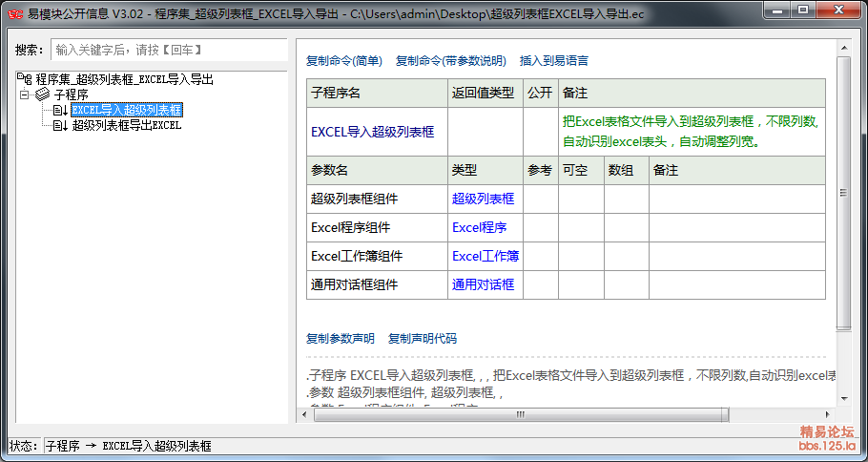Click the 类型 header cell
The height and width of the screenshot is (462, 868).
(486, 171)
